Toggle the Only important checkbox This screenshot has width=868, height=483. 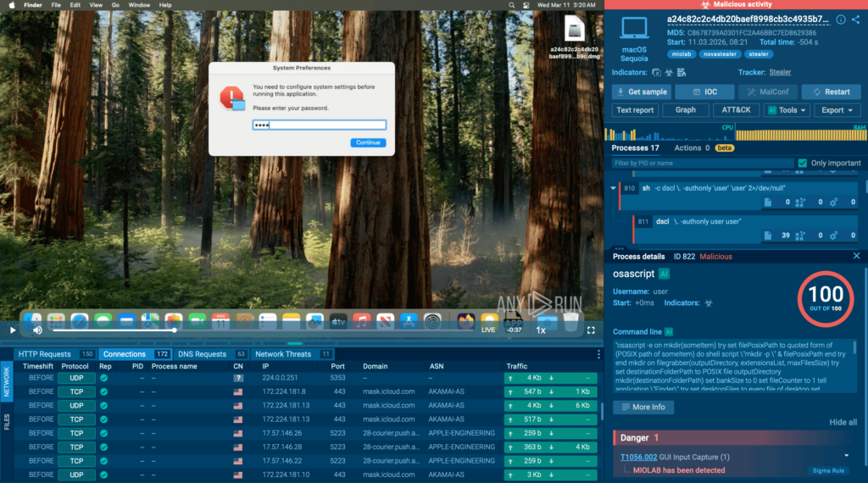point(802,164)
